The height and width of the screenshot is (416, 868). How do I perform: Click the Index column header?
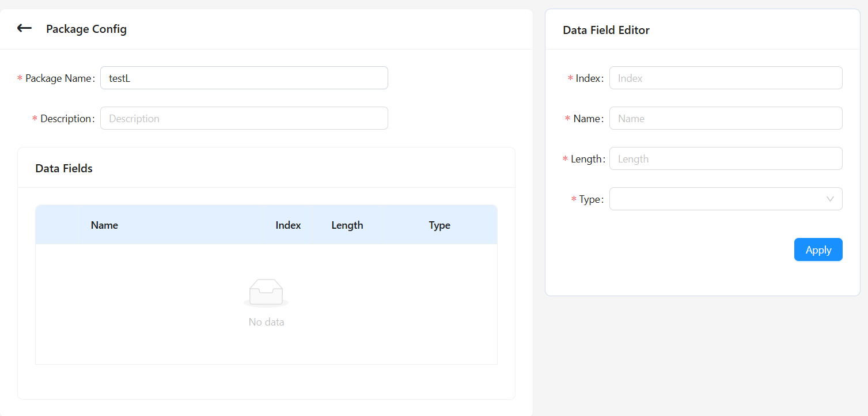point(288,225)
